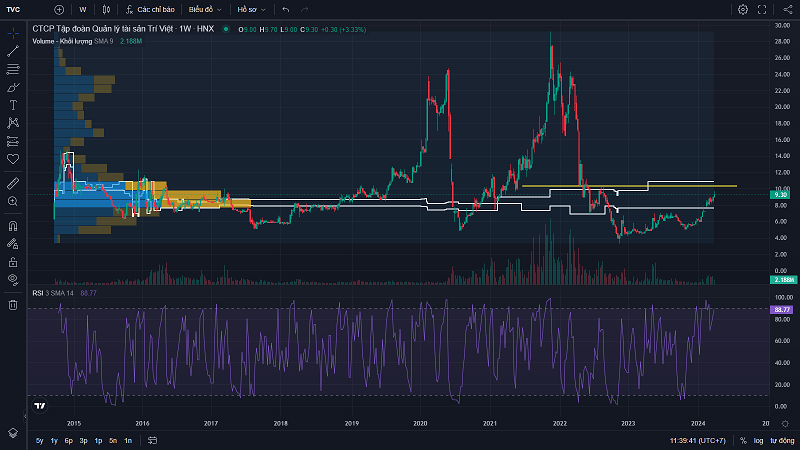
Task: Expand the Hồ sơ dropdown
Action: point(251,9)
